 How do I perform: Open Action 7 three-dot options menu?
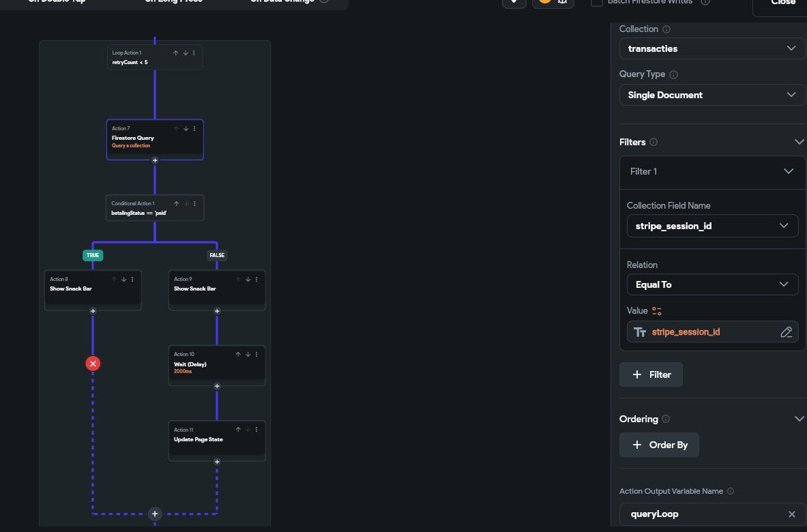click(x=194, y=129)
